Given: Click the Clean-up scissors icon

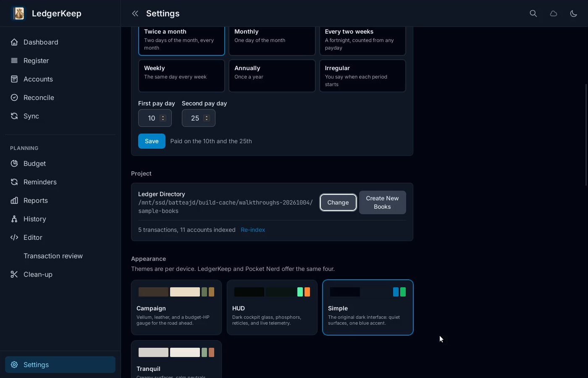Looking at the screenshot, I should [x=14, y=274].
